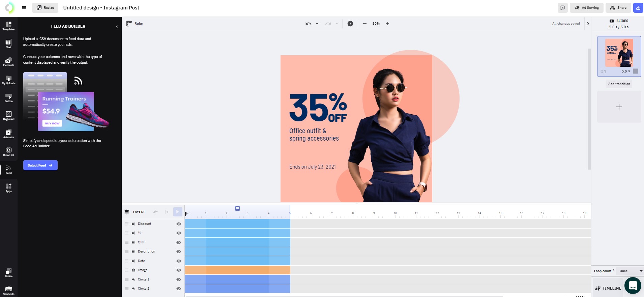Collapse the slides panel with chevron
The image size is (644, 297).
588,24
